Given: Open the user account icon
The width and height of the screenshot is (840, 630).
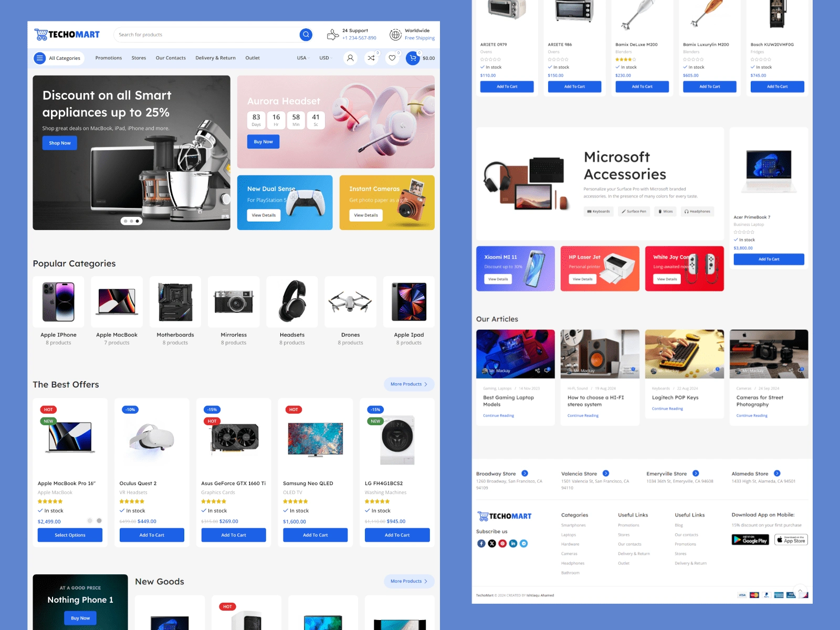Looking at the screenshot, I should (350, 58).
